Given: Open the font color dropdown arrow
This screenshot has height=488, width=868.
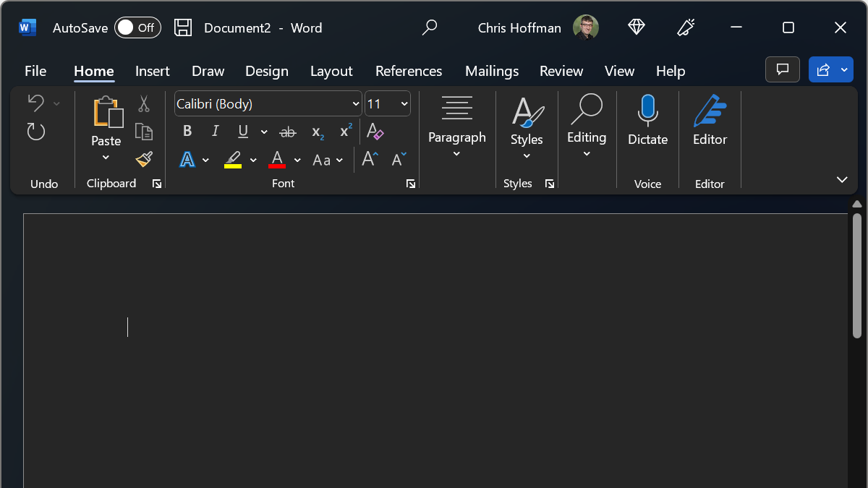Looking at the screenshot, I should 297,159.
